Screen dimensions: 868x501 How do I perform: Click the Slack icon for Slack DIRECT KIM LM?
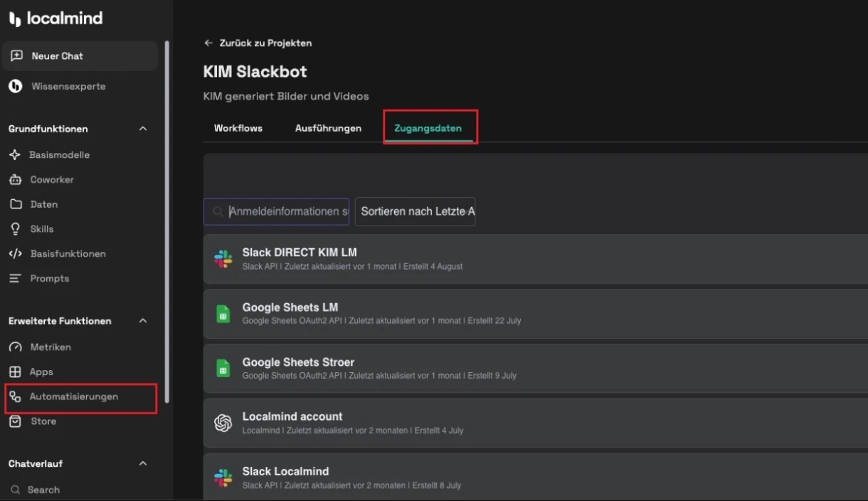pyautogui.click(x=223, y=259)
